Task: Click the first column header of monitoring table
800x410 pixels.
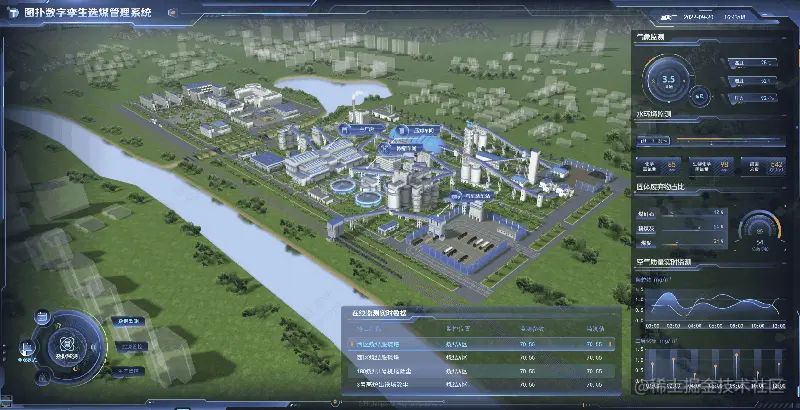Action: click(x=370, y=329)
